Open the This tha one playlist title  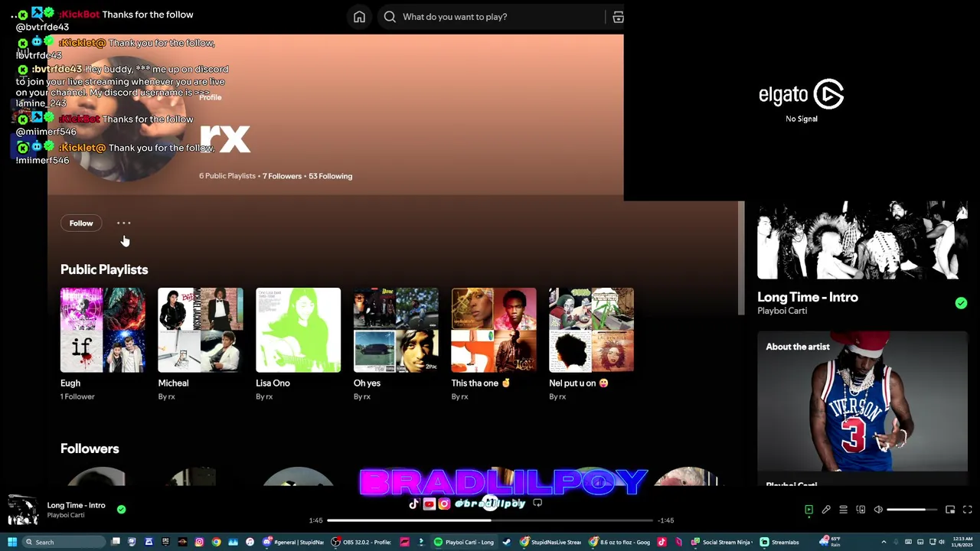coord(481,383)
